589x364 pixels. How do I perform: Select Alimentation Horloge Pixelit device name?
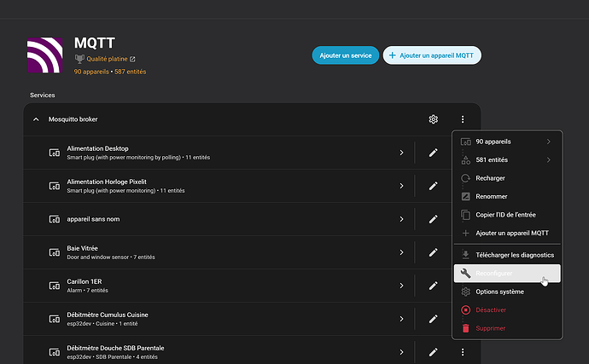[107, 182]
